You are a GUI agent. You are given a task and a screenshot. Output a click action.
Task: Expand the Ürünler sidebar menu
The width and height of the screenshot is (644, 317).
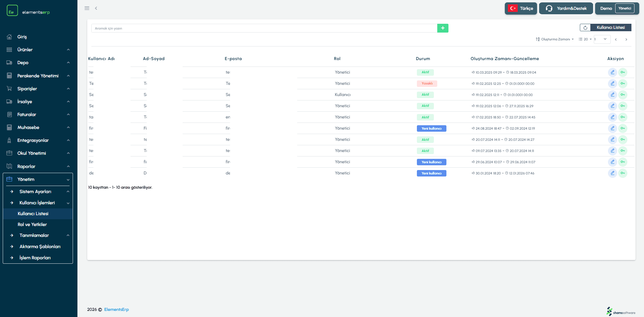(38, 50)
